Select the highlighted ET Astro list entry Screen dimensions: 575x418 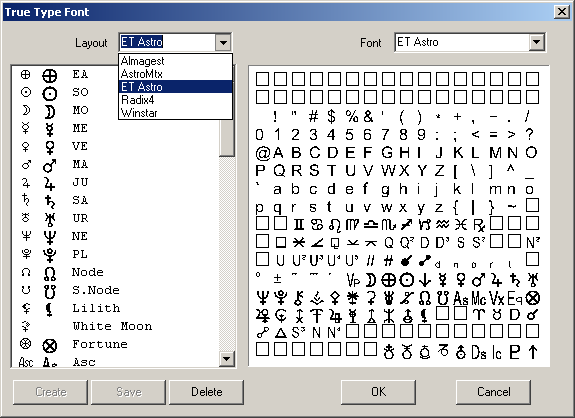(175, 87)
